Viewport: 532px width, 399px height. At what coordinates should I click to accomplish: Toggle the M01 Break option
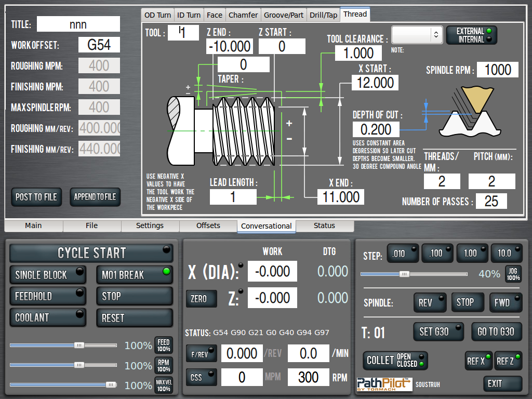click(134, 275)
